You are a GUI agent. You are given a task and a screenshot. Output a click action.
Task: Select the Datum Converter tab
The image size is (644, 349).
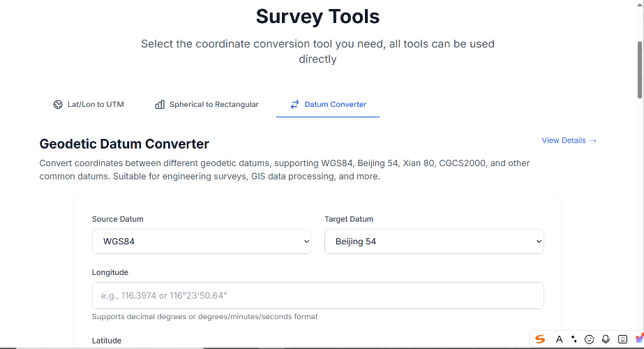tap(328, 105)
